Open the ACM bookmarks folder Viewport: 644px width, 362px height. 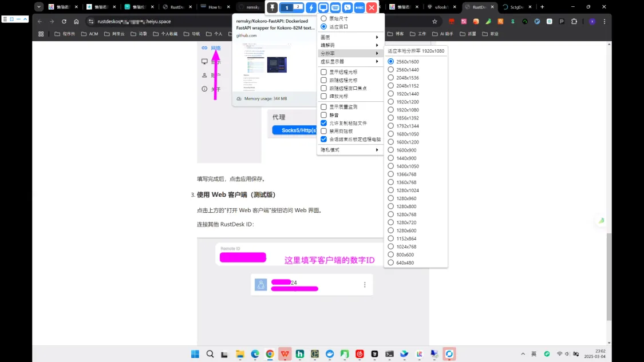tap(89, 34)
